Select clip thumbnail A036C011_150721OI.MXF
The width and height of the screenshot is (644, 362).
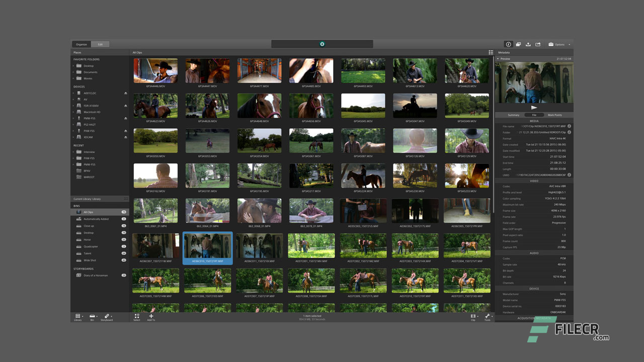pyautogui.click(x=259, y=246)
